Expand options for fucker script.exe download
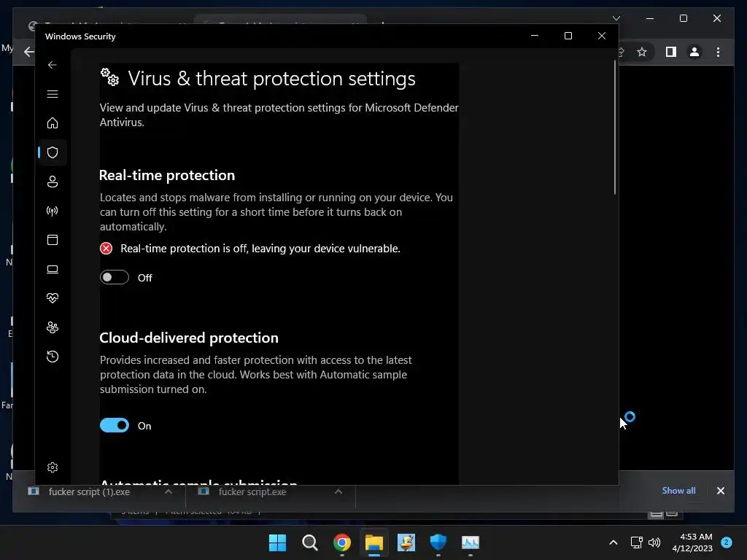 338,491
